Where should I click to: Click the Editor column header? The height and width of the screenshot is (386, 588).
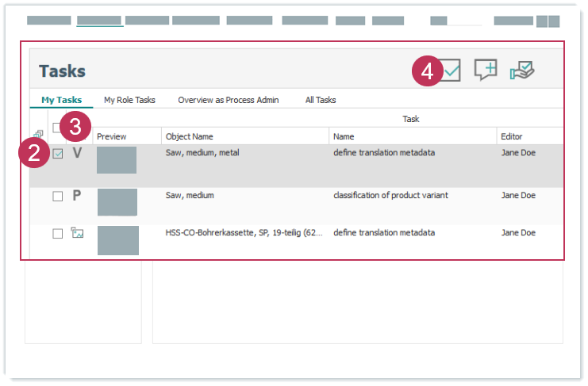tap(512, 136)
